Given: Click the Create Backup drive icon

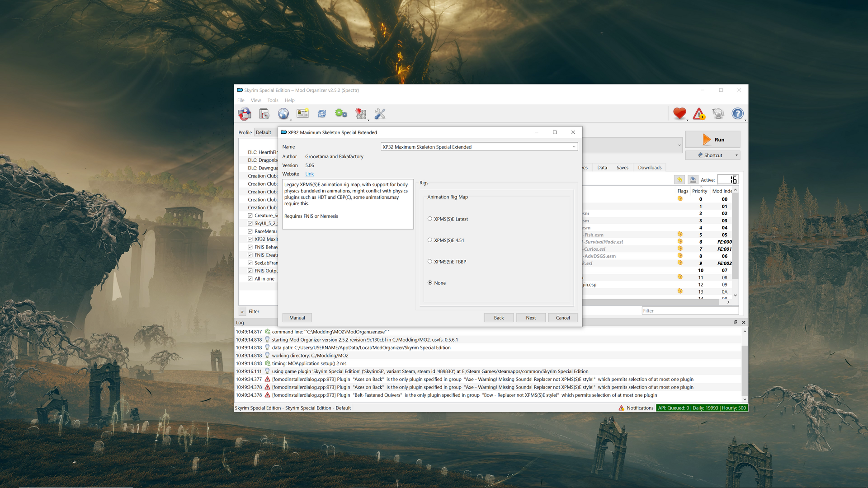Looking at the screenshot, I should [693, 180].
